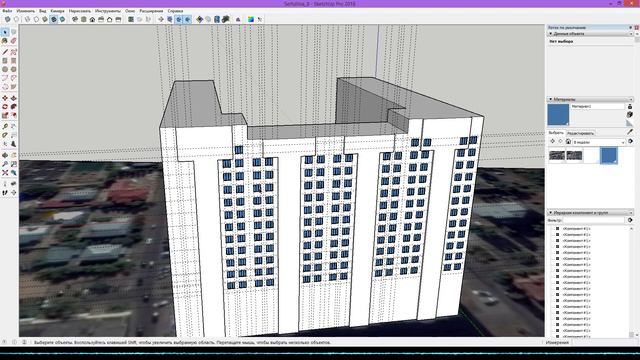Click the colorful extension icon in toolbar
This screenshot has width=640, height=360.
[x=251, y=19]
